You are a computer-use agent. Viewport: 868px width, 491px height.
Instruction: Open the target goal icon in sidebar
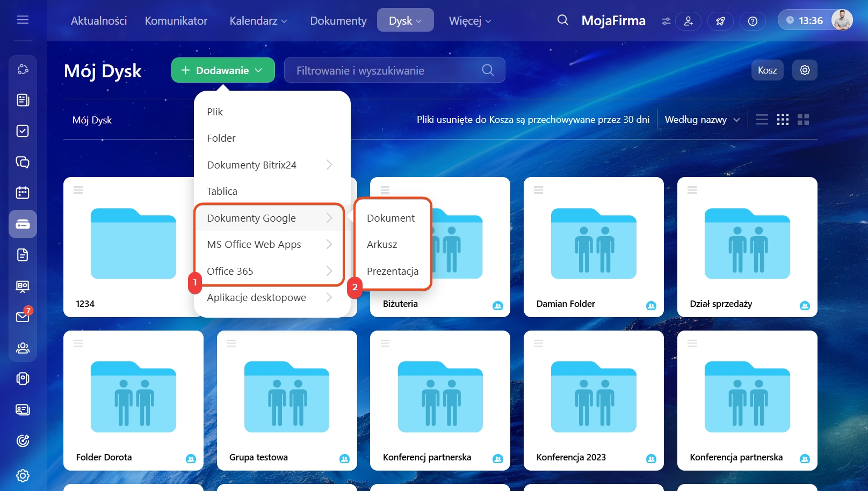click(x=23, y=441)
